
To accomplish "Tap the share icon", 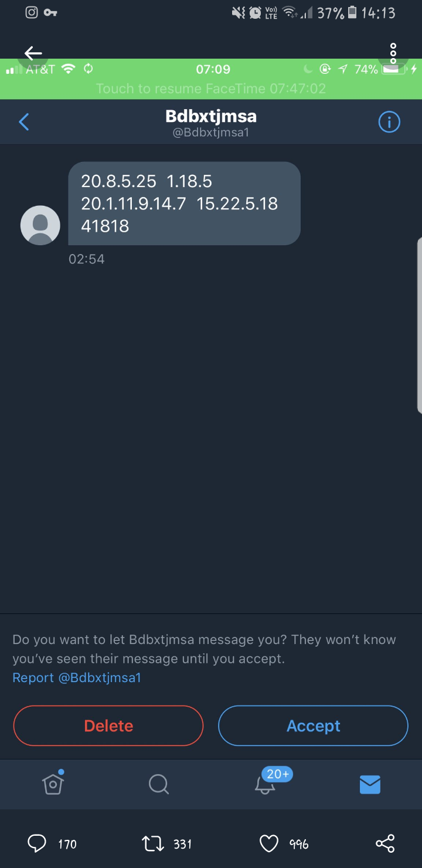I will pyautogui.click(x=385, y=843).
